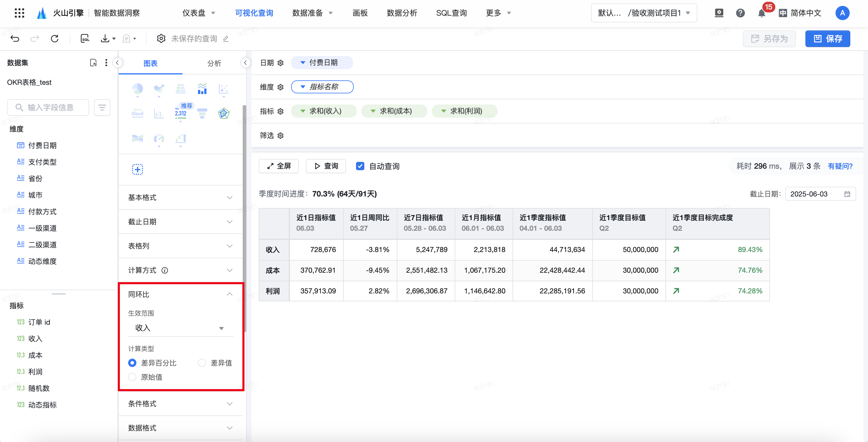
Task: Open the 指标名称 dimension pill dropdown
Action: tap(322, 87)
